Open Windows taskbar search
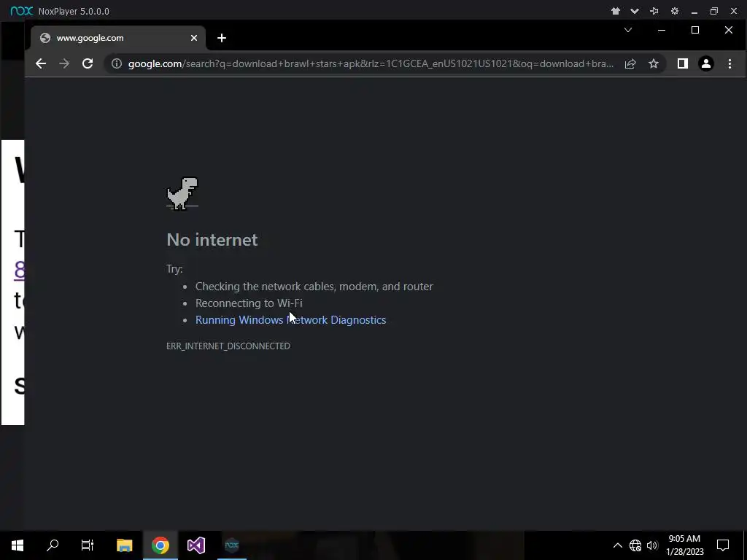 pos(53,545)
